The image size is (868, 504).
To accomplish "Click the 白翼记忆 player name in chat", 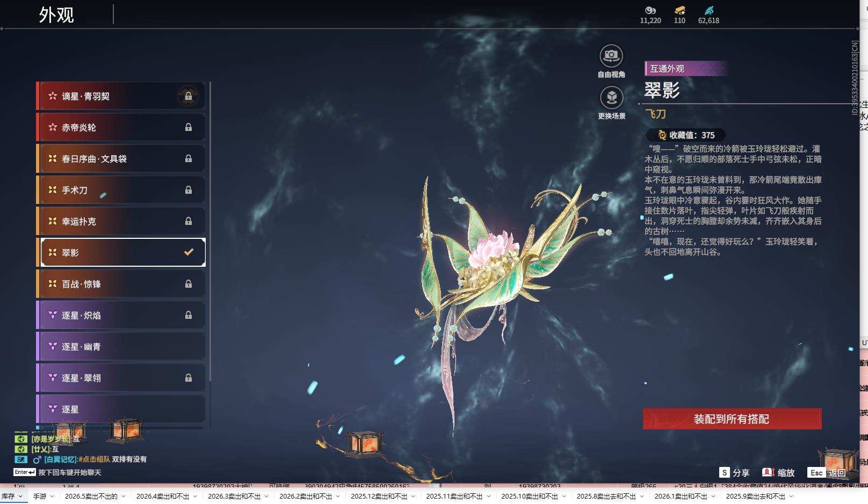I will pos(61,459).
